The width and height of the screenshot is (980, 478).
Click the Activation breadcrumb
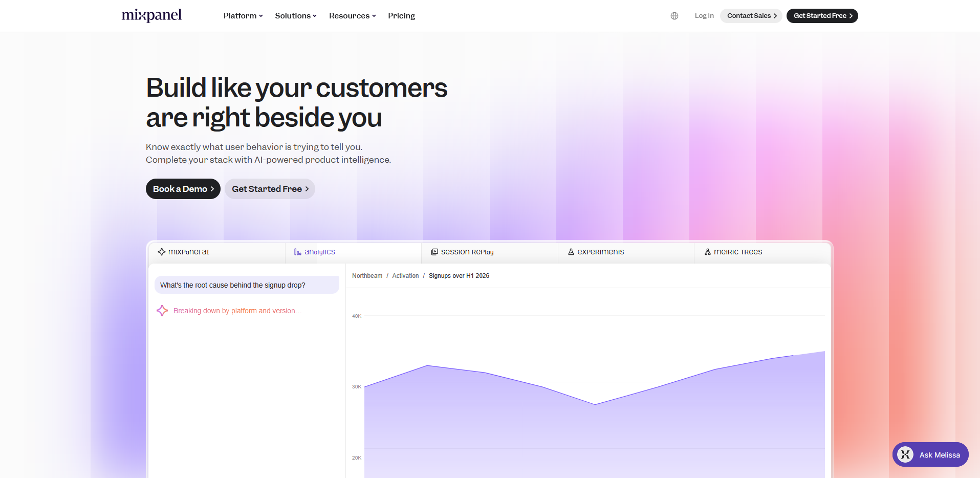tap(405, 276)
